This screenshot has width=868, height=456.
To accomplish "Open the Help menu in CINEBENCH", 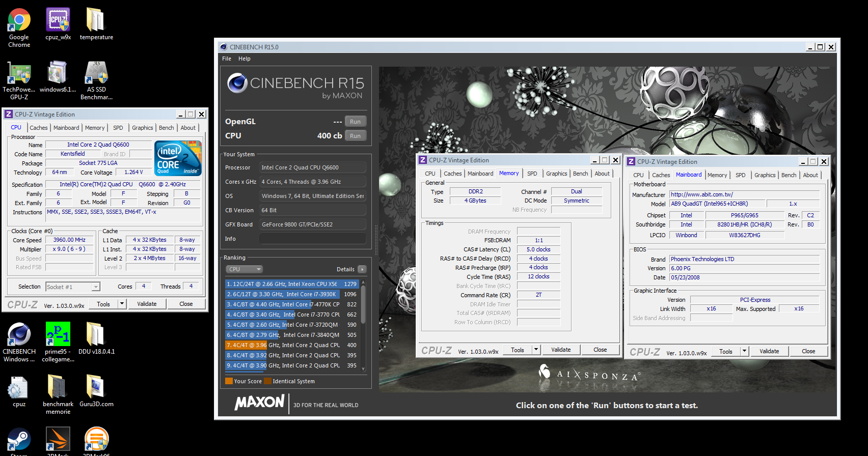I will point(245,59).
